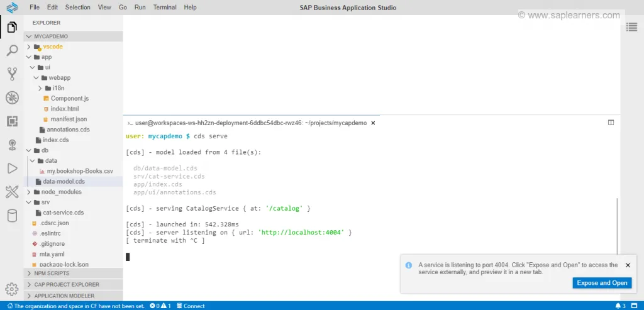Open the Cloud Foundry targets icon
Image resolution: width=644 pixels, height=310 pixels.
coord(12,145)
